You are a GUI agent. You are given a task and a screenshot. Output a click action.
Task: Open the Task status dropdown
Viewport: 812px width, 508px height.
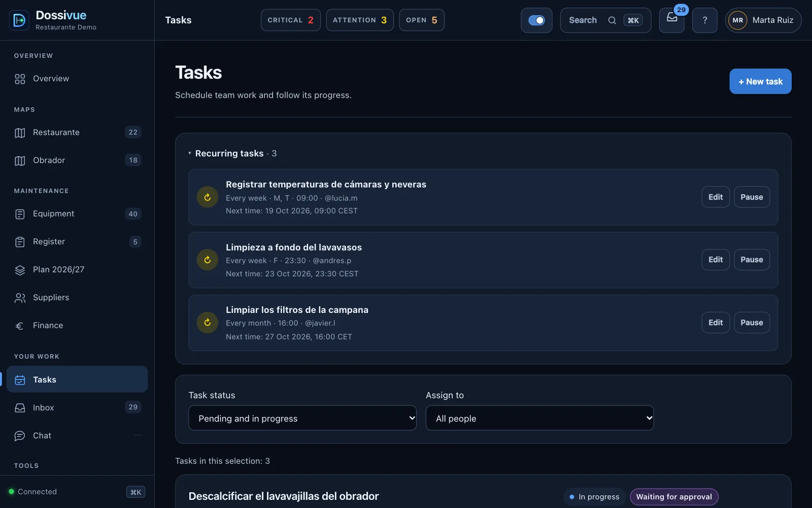302,418
